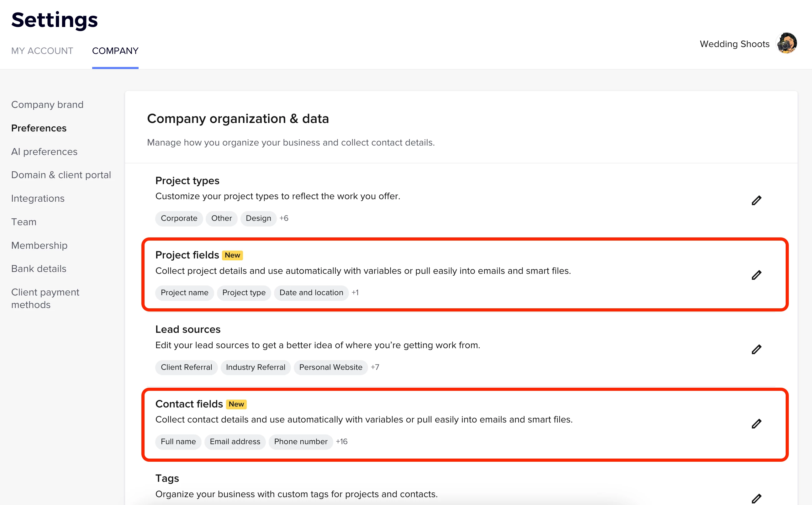This screenshot has width=812, height=505.
Task: Click the Tags edit pencil icon
Action: [756, 498]
